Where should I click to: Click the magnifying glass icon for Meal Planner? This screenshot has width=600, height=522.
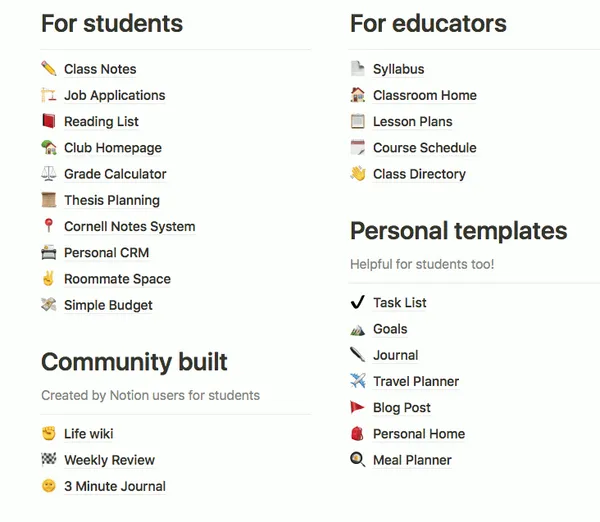click(x=358, y=459)
